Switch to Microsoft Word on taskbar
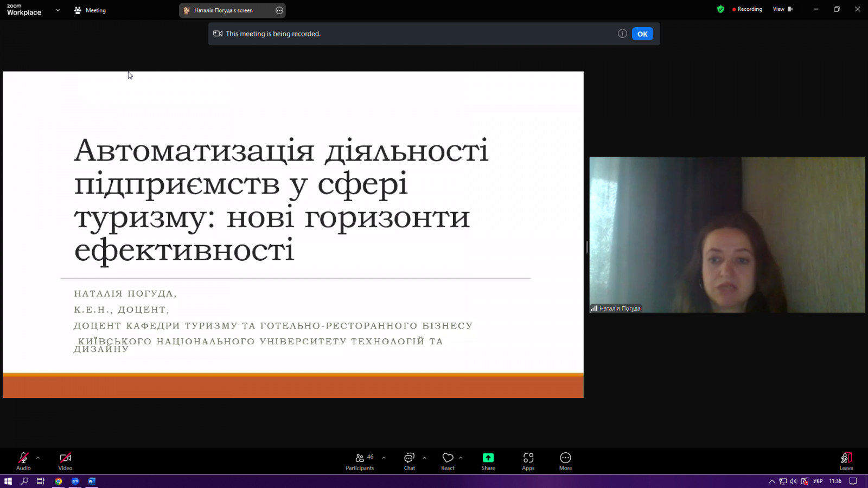 (x=92, y=481)
